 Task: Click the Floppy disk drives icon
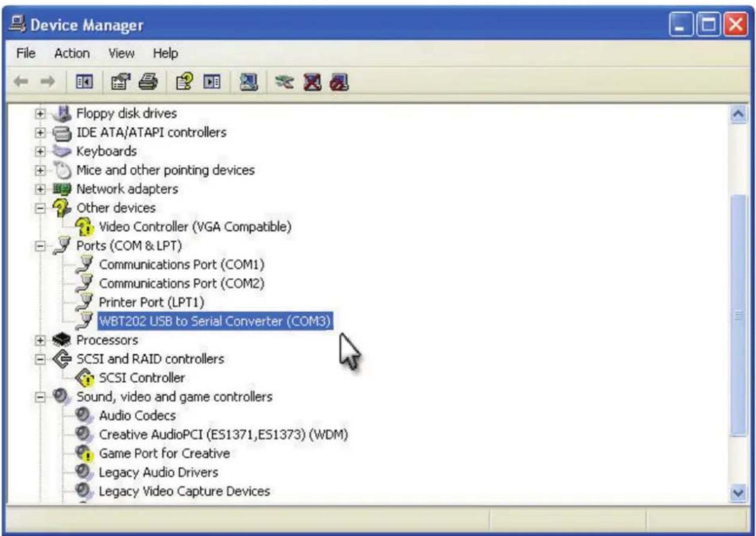point(62,113)
